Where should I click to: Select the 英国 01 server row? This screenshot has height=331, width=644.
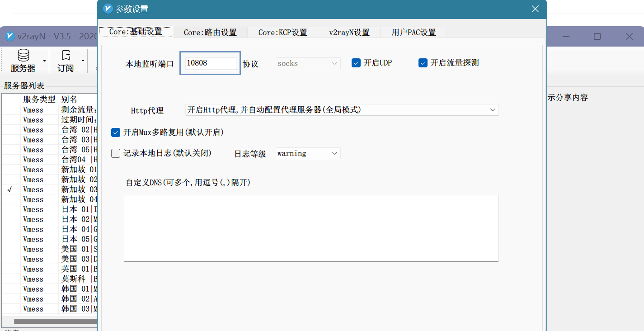(x=50, y=269)
